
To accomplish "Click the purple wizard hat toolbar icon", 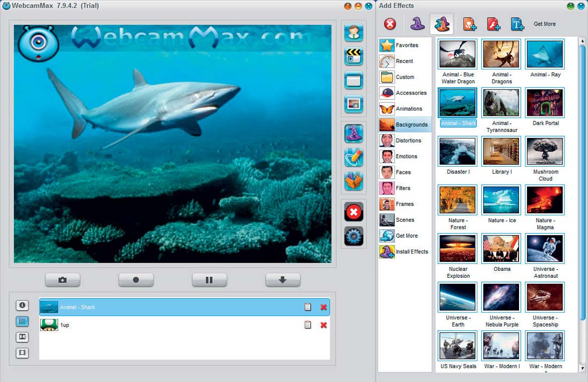I will [417, 24].
